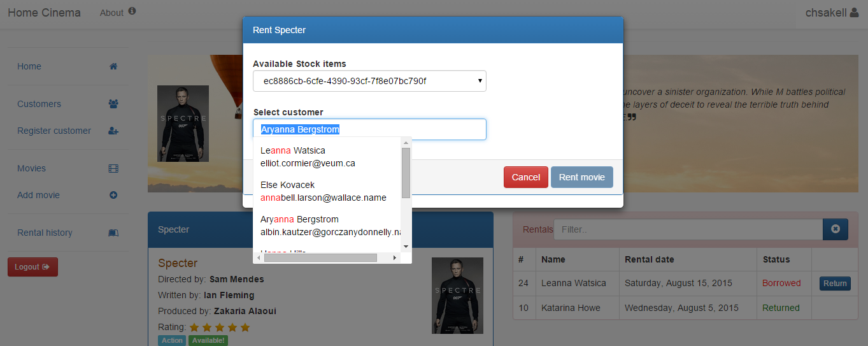Click the Rental history book icon
868x346 pixels.
coord(113,233)
